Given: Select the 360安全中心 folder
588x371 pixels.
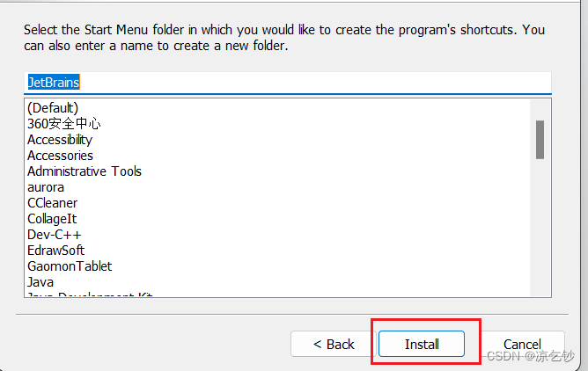Looking at the screenshot, I should (x=63, y=124).
